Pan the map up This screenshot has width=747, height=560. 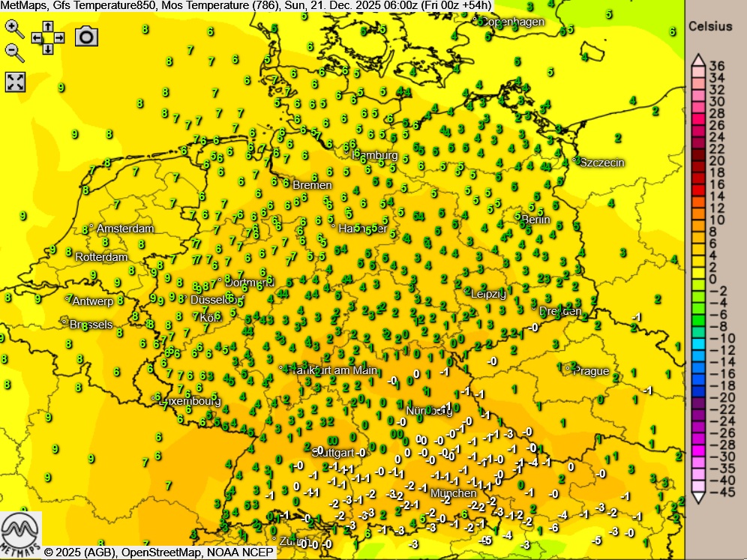pyautogui.click(x=48, y=25)
